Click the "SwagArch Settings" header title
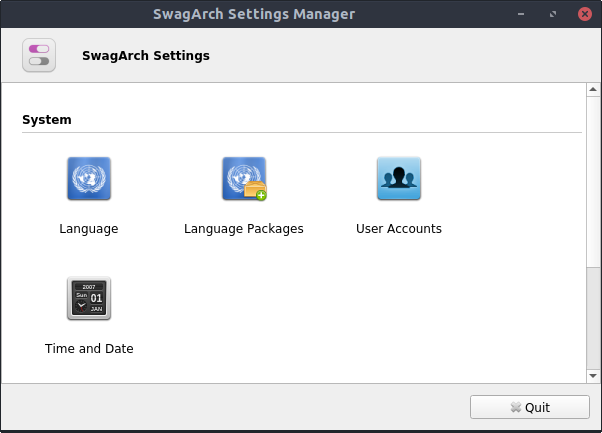The height and width of the screenshot is (433, 602). tap(146, 56)
